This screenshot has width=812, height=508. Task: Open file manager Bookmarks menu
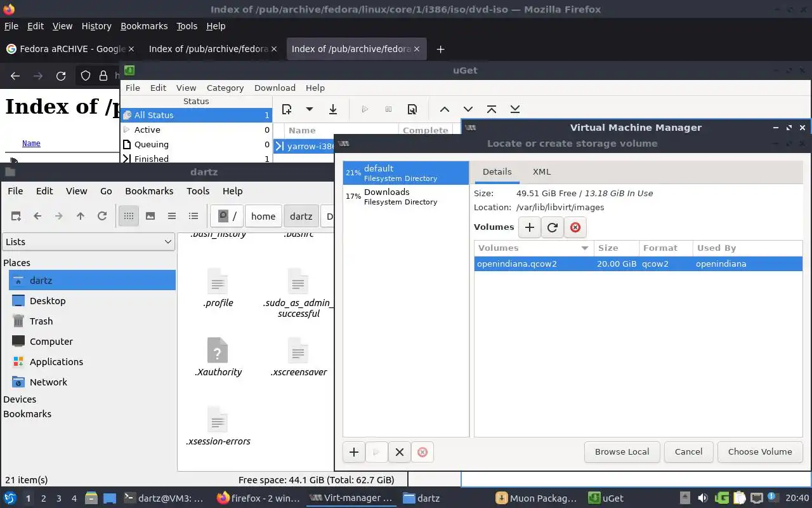(x=149, y=191)
